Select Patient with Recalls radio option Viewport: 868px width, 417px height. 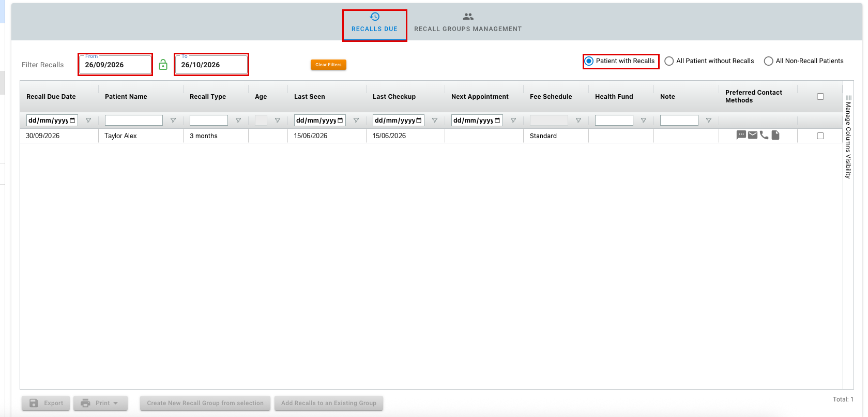(x=589, y=61)
